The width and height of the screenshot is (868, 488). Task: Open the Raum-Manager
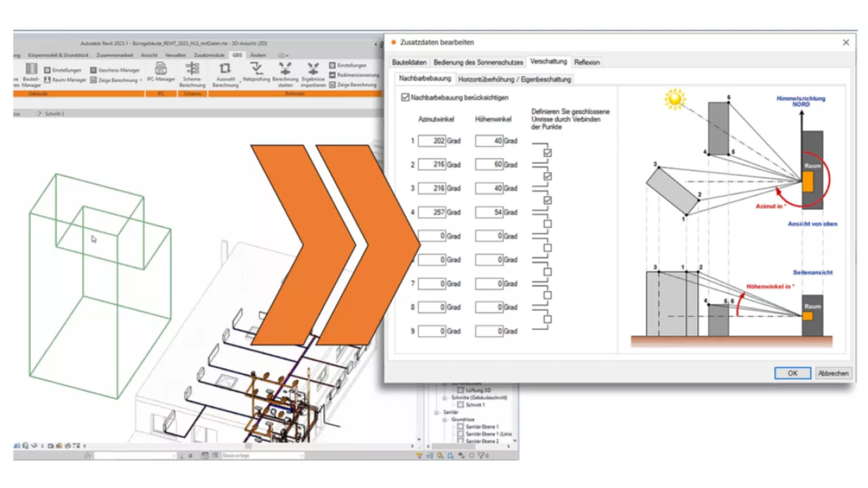pyautogui.click(x=64, y=79)
